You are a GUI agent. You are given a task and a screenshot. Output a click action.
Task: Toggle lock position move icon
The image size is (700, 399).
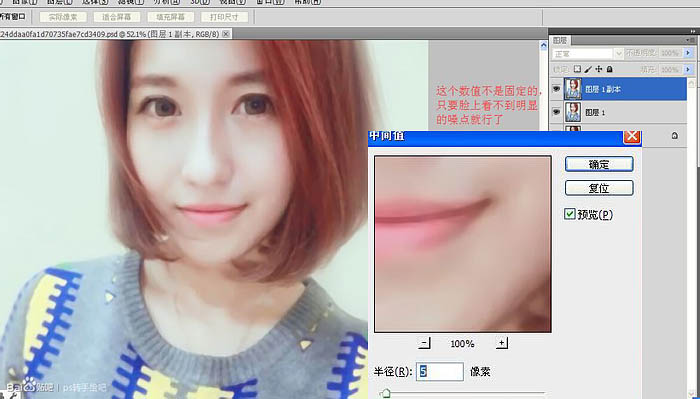[x=599, y=69]
